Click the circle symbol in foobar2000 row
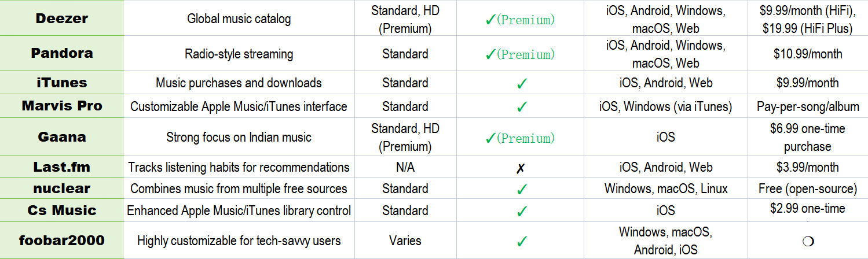 point(808,241)
